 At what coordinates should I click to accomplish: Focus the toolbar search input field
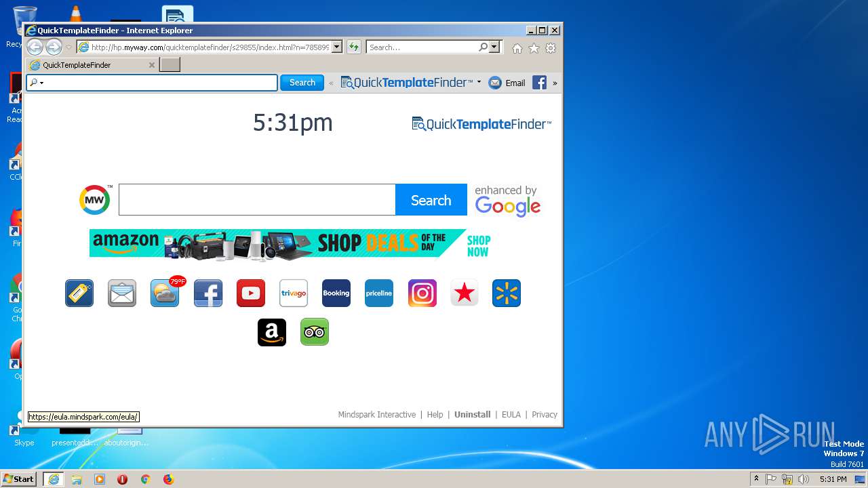(x=152, y=83)
